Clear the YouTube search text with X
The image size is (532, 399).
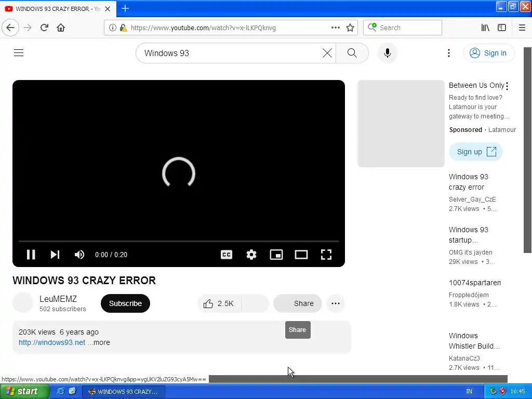(x=327, y=53)
